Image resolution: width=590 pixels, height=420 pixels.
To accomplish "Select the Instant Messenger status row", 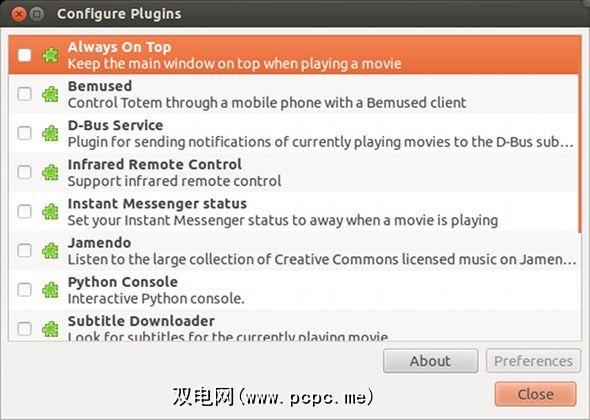I will [x=293, y=212].
